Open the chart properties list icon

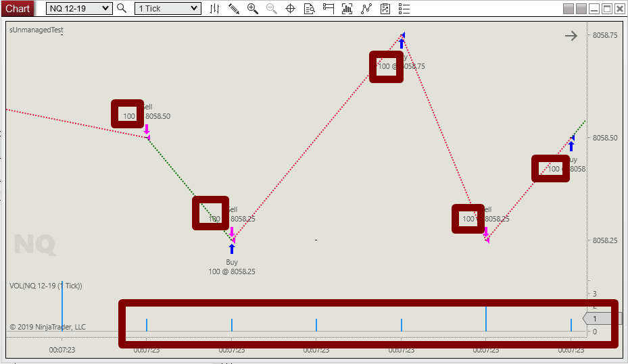404,9
